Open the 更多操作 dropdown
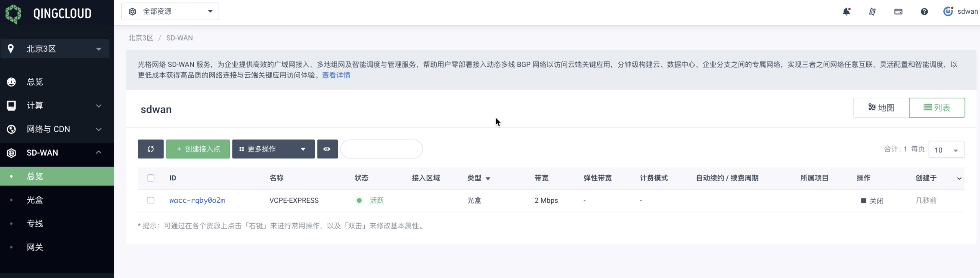The height and width of the screenshot is (278, 980). (x=273, y=149)
